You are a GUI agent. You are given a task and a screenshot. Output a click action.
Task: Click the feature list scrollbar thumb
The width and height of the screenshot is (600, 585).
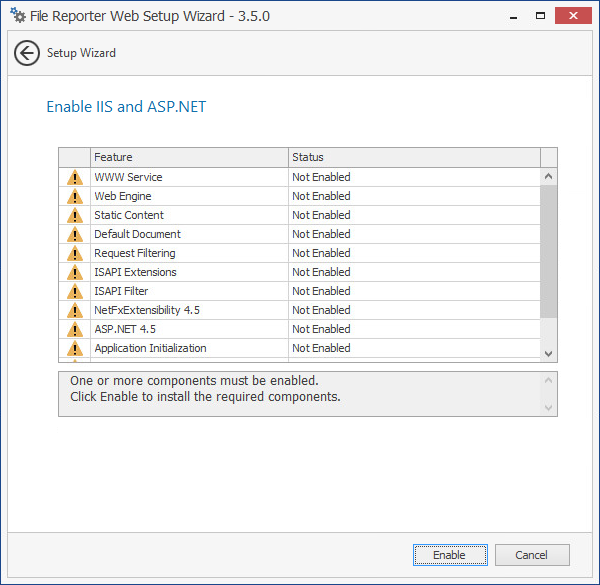(548, 250)
